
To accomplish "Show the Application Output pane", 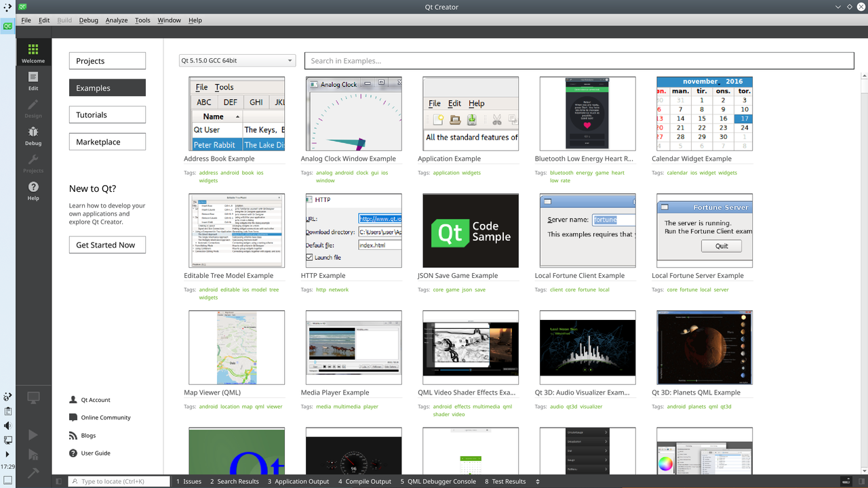I will pos(298,481).
